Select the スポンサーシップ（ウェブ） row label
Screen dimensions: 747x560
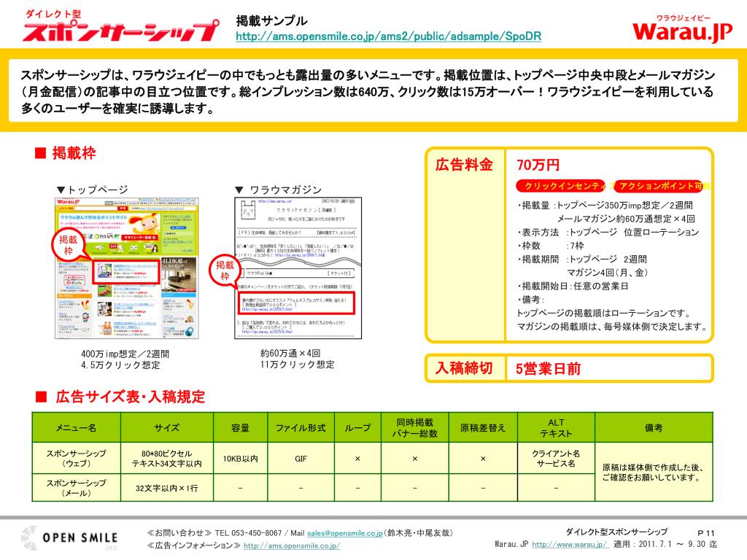tap(76, 458)
